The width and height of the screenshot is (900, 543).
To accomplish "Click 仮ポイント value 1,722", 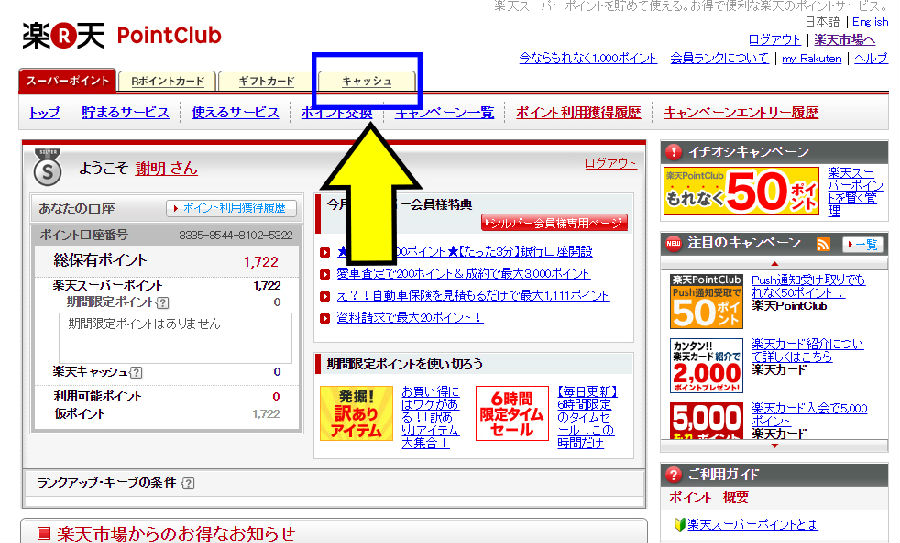I will (x=266, y=414).
